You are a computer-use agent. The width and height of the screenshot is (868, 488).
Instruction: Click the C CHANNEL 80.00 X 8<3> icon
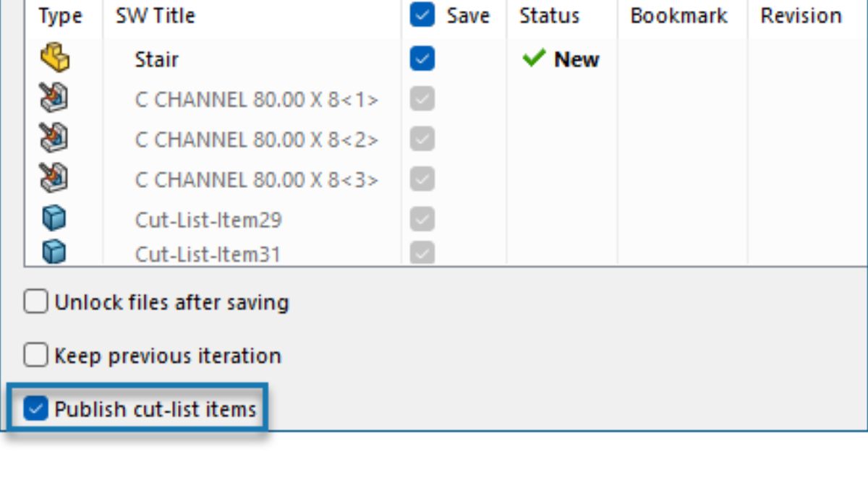coord(54,179)
